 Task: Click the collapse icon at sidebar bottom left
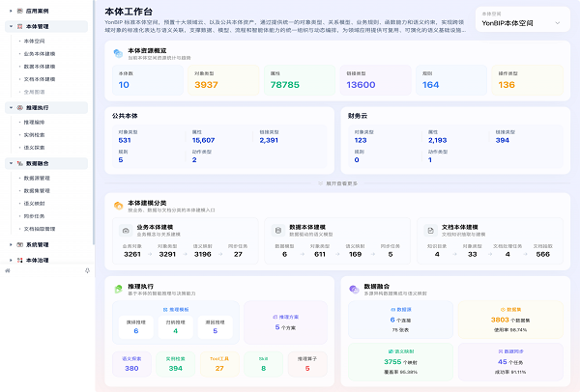(x=8, y=270)
